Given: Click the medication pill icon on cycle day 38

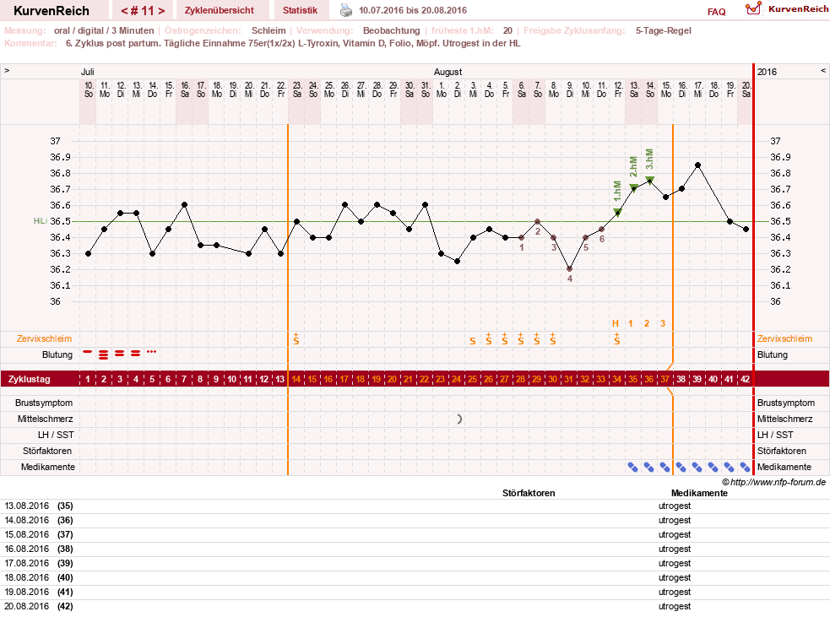Looking at the screenshot, I should [x=681, y=467].
